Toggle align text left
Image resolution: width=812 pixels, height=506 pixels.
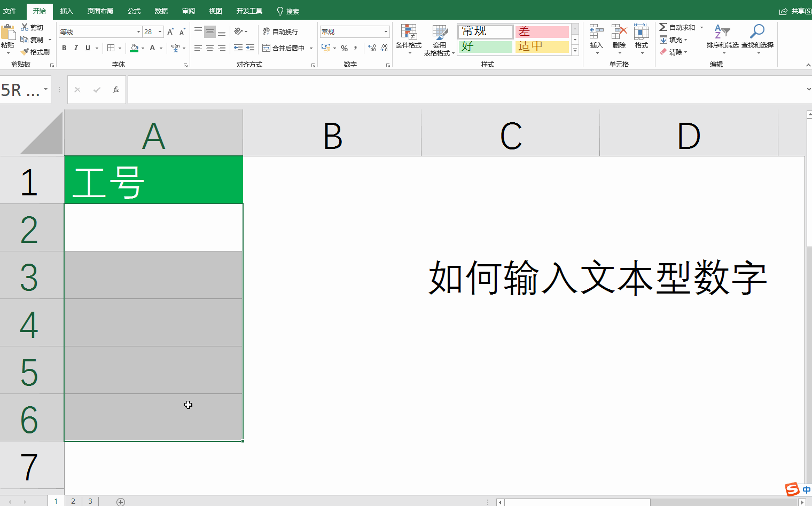[198, 48]
